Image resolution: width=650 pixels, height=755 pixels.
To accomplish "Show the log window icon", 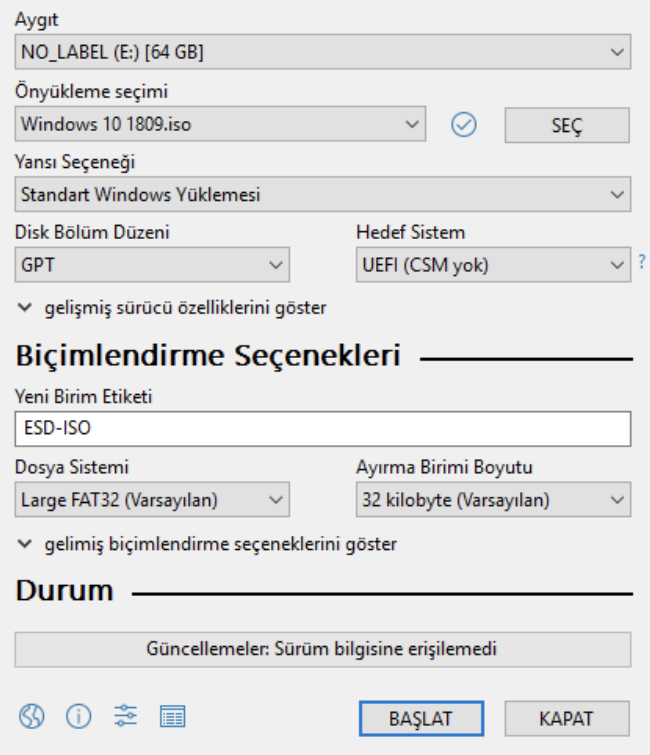I will (x=173, y=716).
